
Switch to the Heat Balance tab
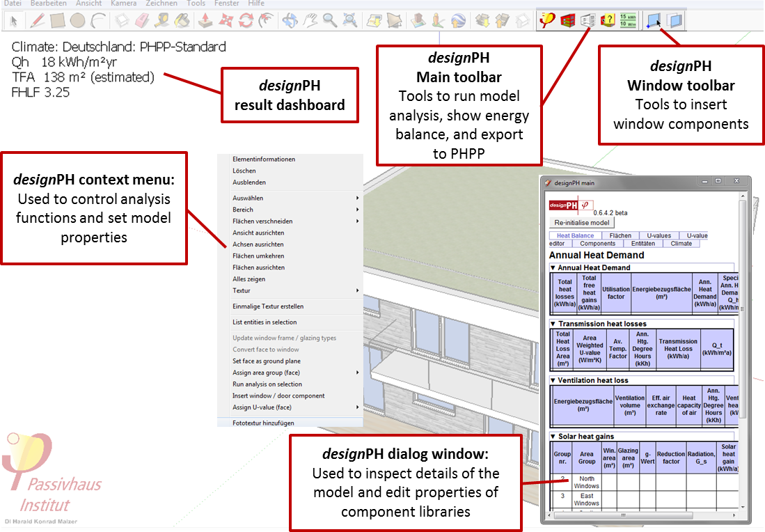point(575,236)
